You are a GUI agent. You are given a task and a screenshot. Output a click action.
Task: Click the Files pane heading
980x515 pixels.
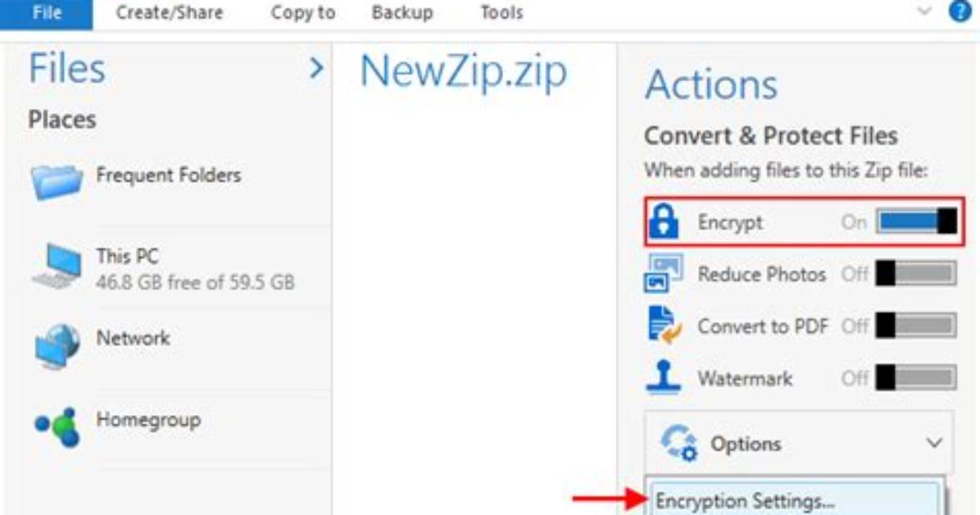tap(67, 68)
